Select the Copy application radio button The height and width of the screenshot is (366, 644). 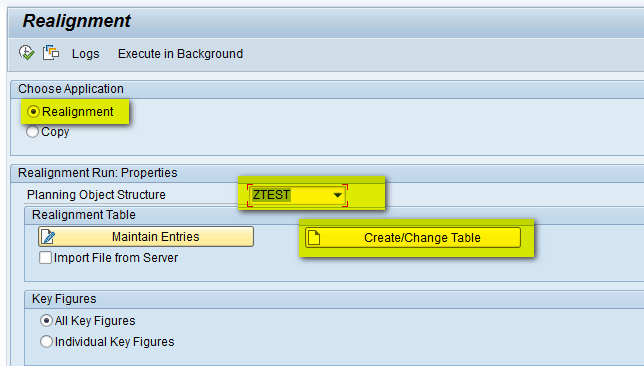(32, 132)
